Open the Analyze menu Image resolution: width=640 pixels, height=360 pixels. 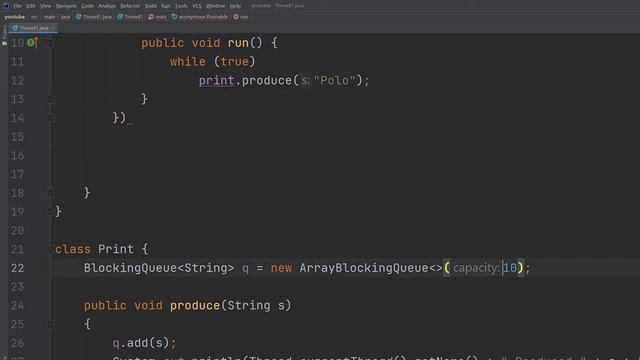(107, 6)
